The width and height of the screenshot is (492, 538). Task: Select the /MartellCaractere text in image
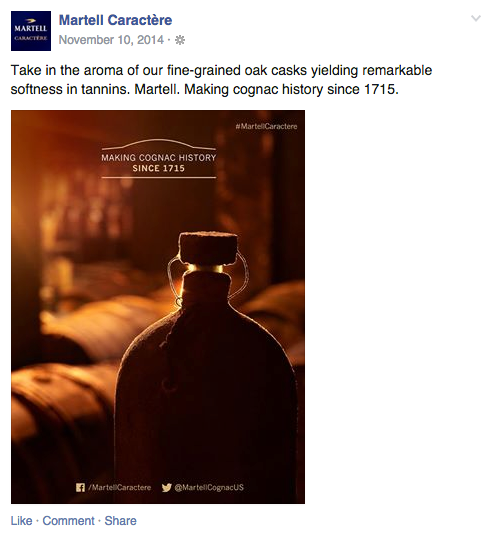pyautogui.click(x=119, y=488)
